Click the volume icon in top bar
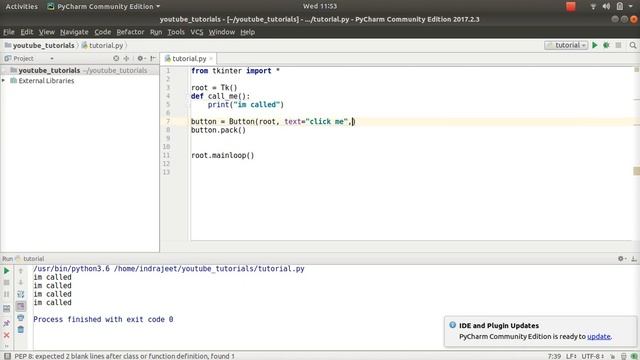This screenshot has width=640, height=360. point(606,7)
